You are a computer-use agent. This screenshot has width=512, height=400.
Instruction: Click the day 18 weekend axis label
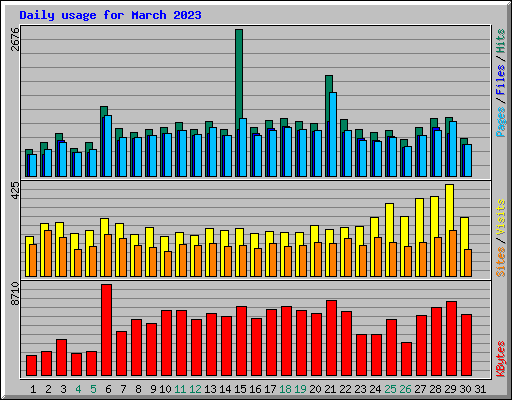pyautogui.click(x=285, y=389)
